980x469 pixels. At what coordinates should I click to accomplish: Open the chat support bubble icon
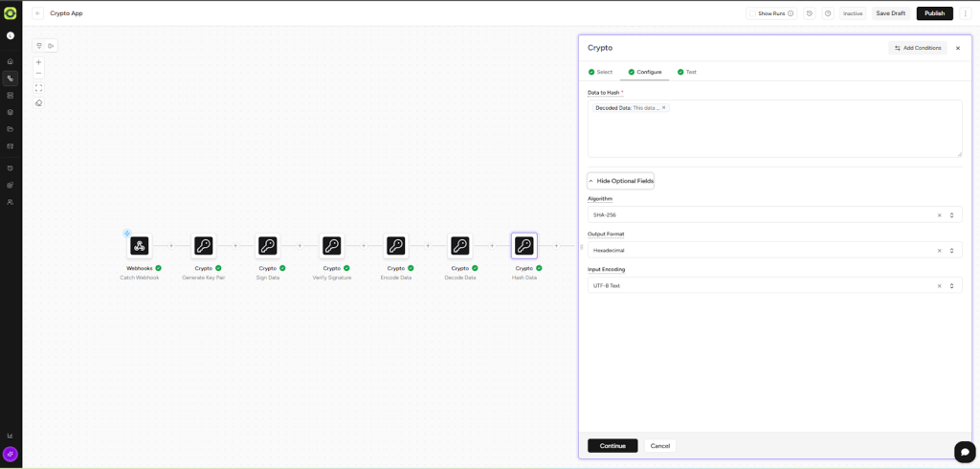click(965, 452)
